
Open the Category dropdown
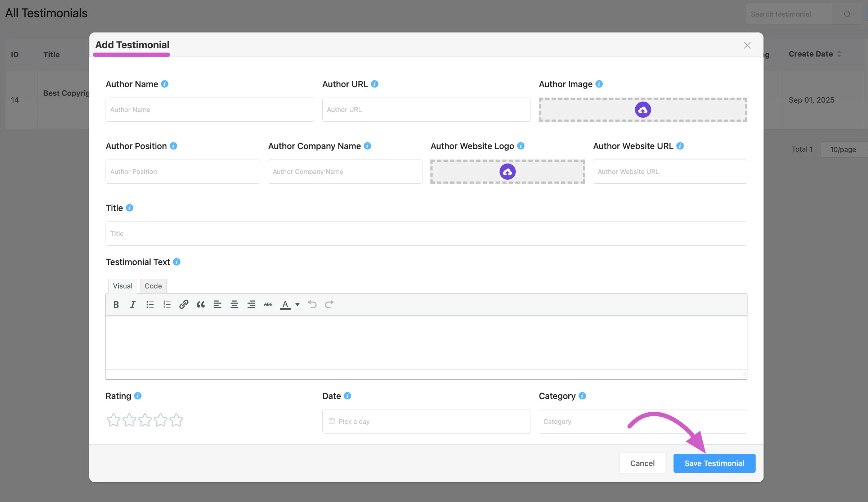pyautogui.click(x=643, y=421)
